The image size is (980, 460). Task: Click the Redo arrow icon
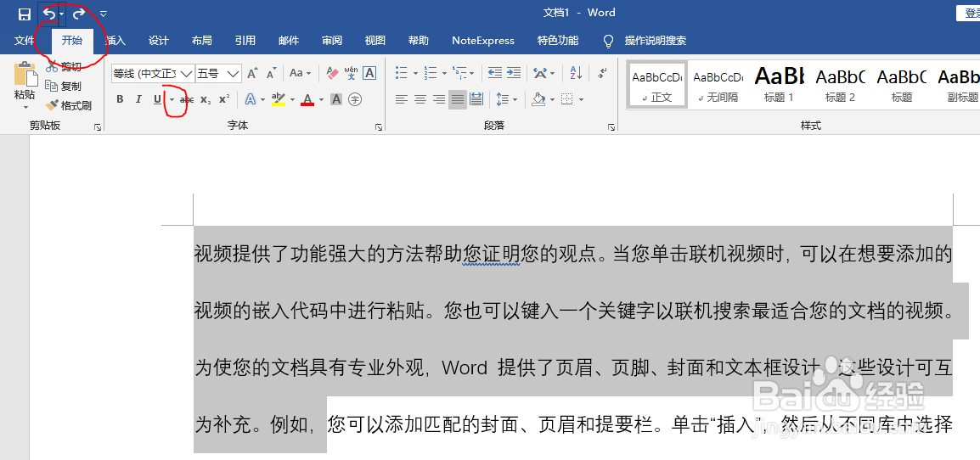79,13
